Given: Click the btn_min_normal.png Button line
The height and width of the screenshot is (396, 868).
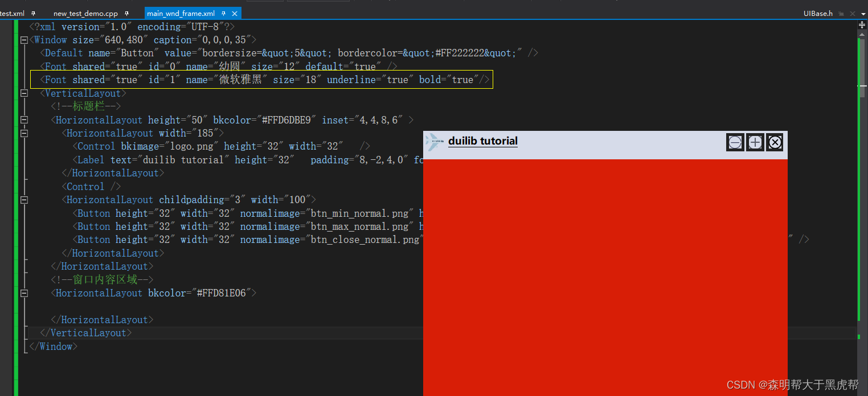Looking at the screenshot, I should pyautogui.click(x=248, y=213).
